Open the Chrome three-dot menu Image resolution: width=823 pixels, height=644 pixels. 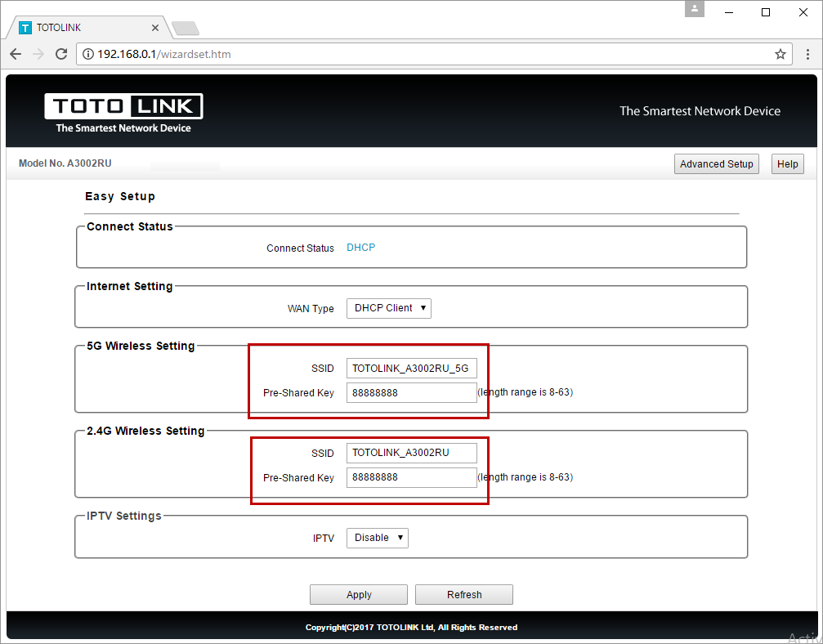tap(807, 54)
